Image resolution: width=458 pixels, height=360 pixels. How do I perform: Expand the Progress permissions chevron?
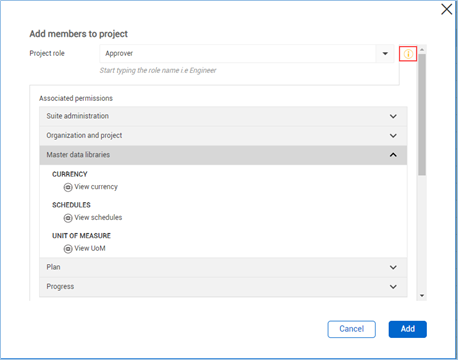[393, 287]
